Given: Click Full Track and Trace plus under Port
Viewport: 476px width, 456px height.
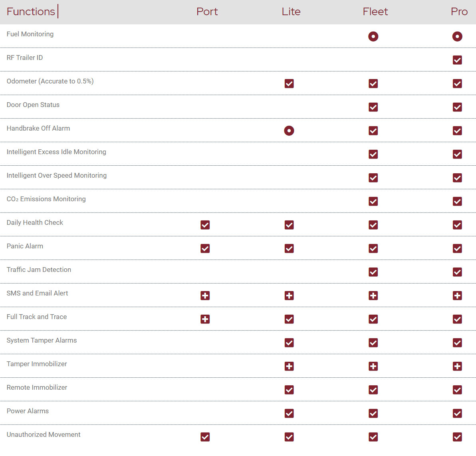Looking at the screenshot, I should coord(205,319).
